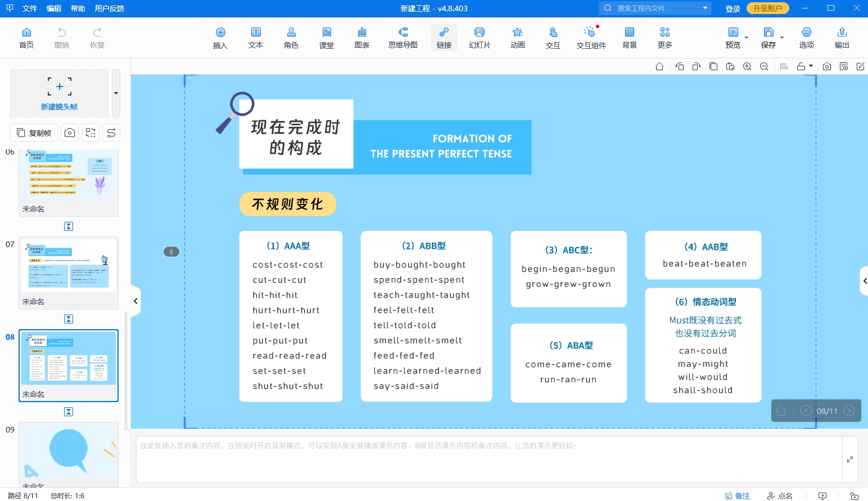Click the paste icon in canvas toolbar
This screenshot has width=868, height=501.
click(x=730, y=66)
